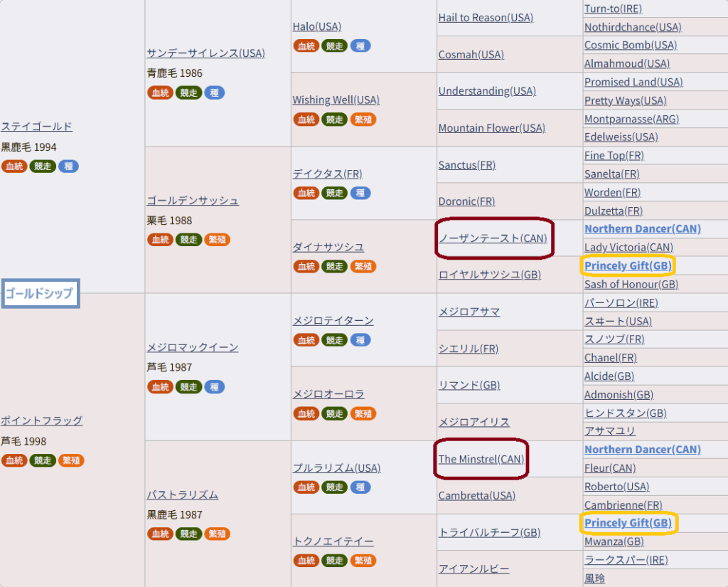This screenshot has height=587, width=728.
Task: Open the 競走 badge under サンデーサイレンス
Action: coord(188,92)
